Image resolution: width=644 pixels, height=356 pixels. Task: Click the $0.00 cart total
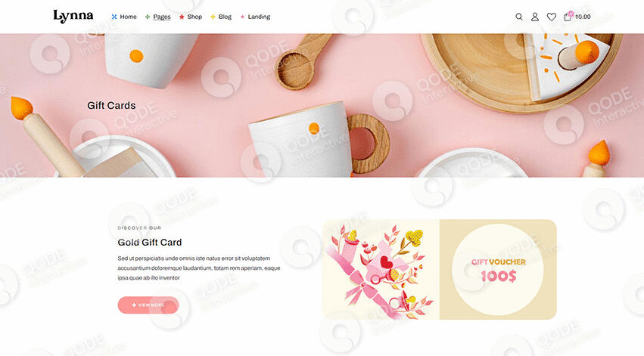(583, 17)
